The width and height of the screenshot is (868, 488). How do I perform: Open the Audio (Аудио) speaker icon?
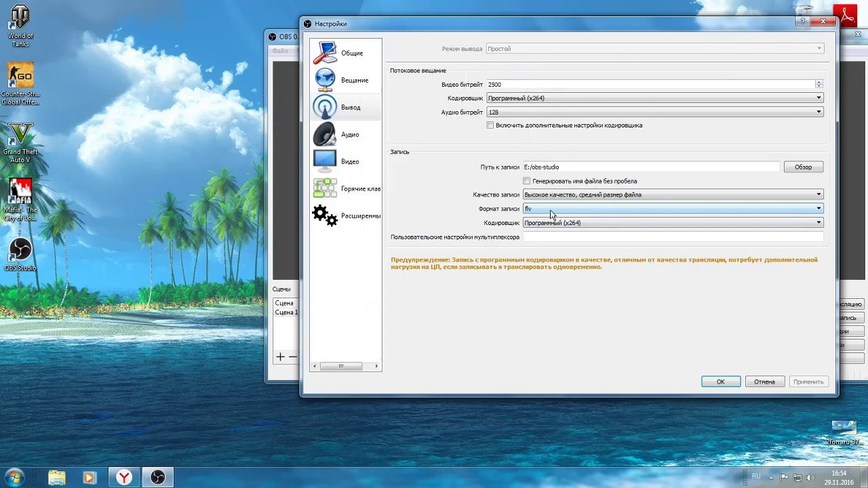(325, 134)
